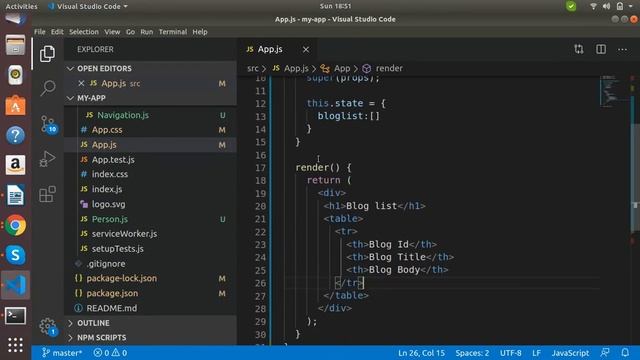Screen dimensions: 640x360
Task: Open the Help menu
Action: point(200,32)
